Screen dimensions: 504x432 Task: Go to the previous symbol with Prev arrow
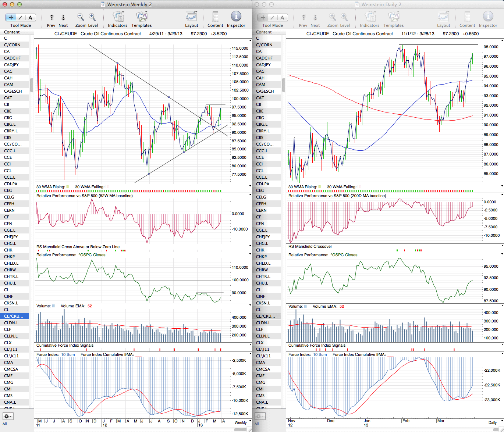point(52,17)
